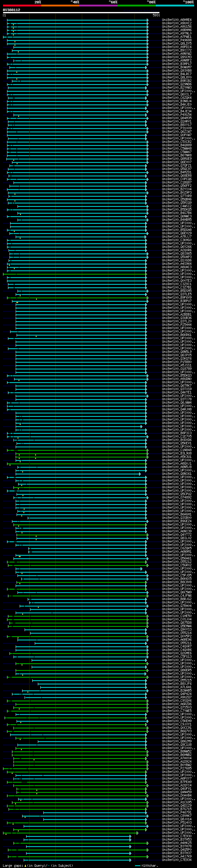Select label UniRef100_C5XCR2
197x868 pixels.
pos(177,142)
